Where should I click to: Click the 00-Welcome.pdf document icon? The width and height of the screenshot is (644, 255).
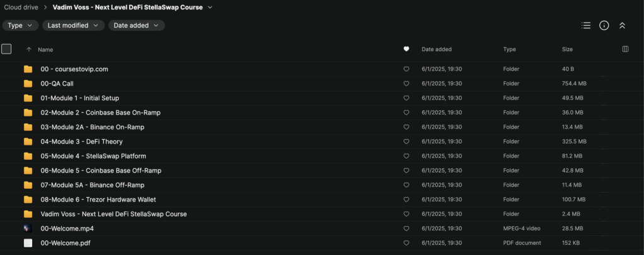click(28, 243)
